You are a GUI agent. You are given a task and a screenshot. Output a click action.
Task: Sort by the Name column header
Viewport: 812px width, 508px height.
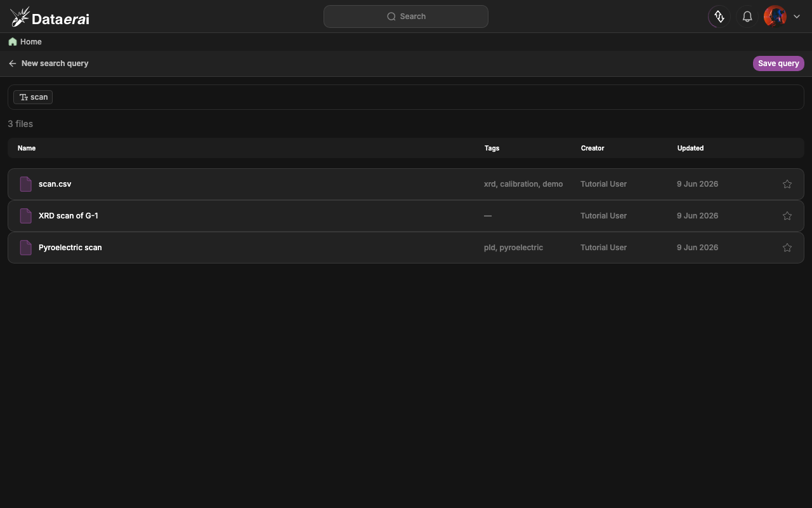coord(27,148)
